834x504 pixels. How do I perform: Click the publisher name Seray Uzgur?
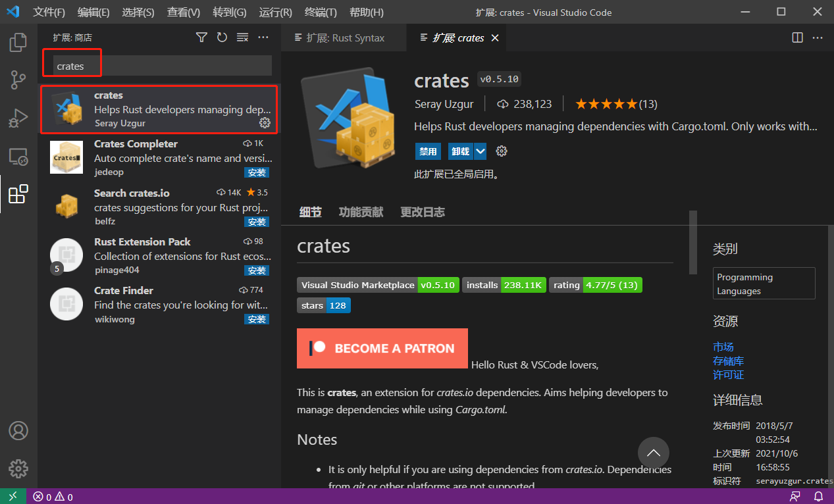pos(444,104)
